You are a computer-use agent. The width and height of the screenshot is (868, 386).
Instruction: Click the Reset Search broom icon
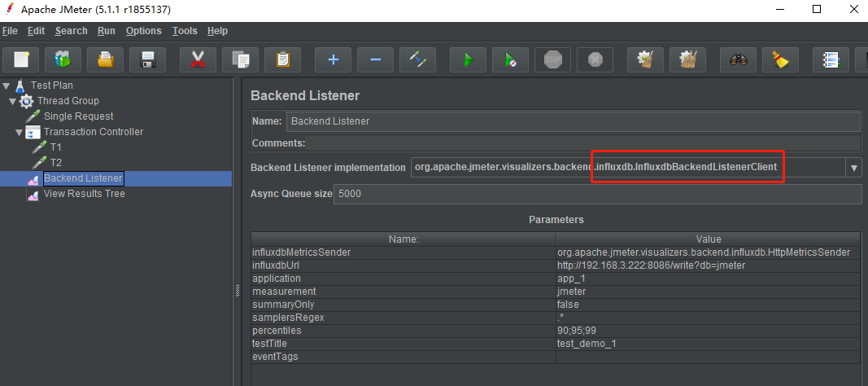coord(780,59)
